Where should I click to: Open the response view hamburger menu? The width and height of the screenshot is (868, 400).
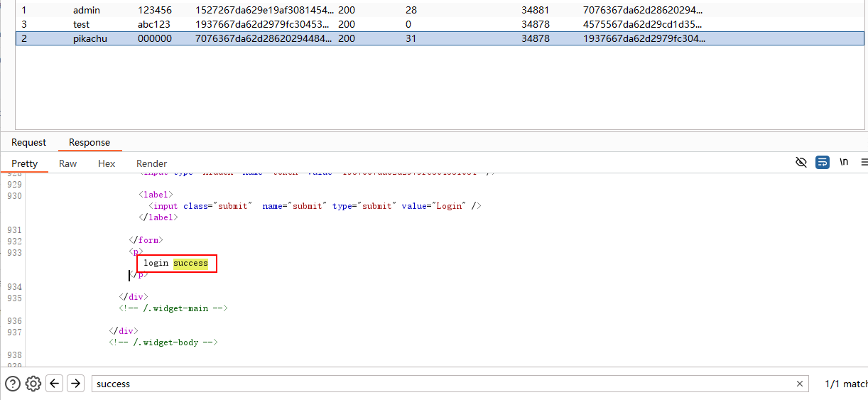tap(864, 163)
